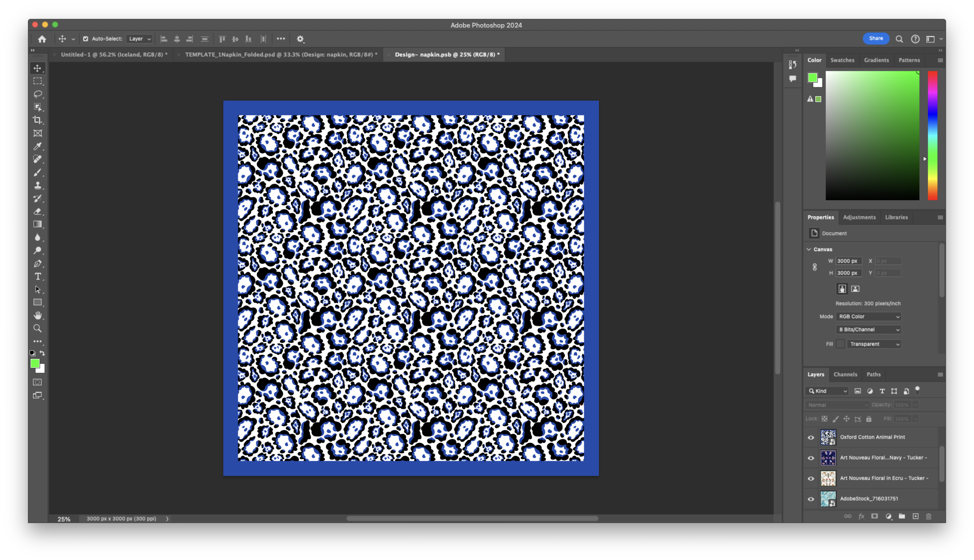974x560 pixels.
Task: Open the Mode RGB Color dropdown
Action: point(869,316)
